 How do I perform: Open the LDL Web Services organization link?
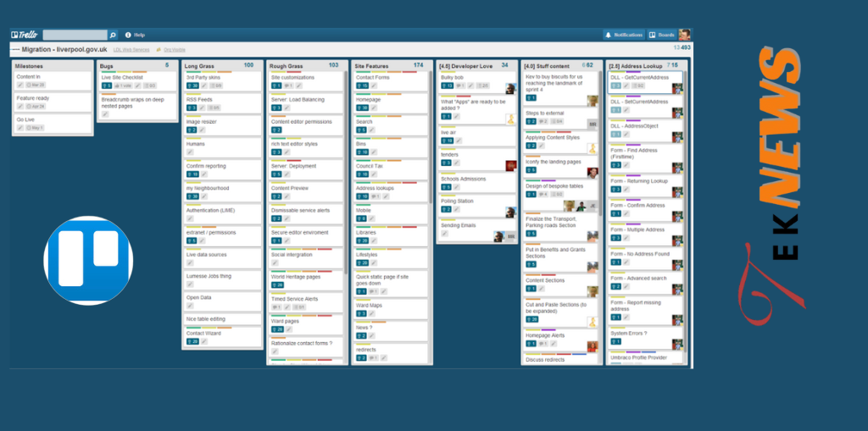(x=131, y=50)
